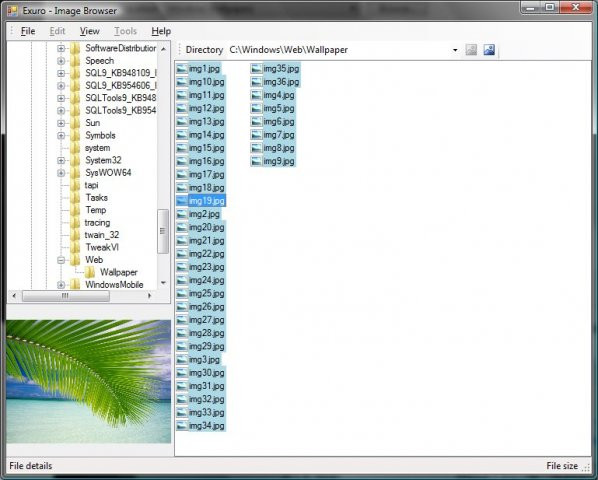Click the img3.jpg file icon

pos(182,360)
